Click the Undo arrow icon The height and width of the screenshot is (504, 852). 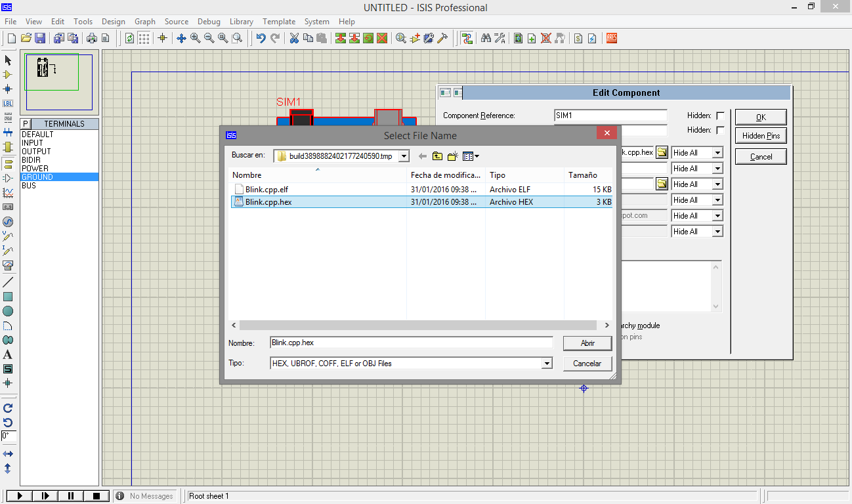pos(261,38)
